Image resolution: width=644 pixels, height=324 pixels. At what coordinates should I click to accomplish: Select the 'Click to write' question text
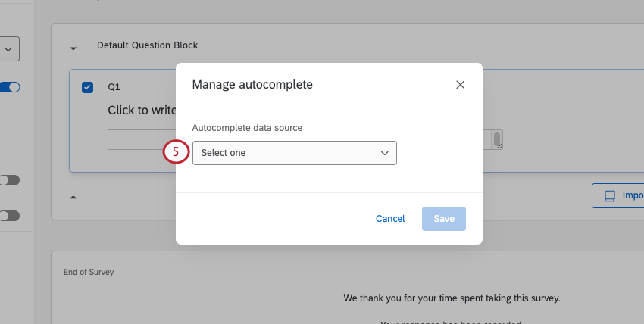pyautogui.click(x=142, y=110)
